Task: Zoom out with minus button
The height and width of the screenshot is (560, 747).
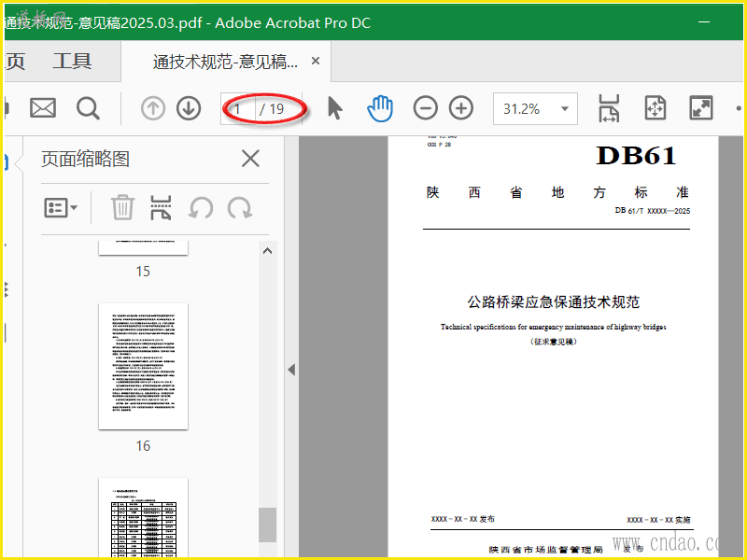Action: click(426, 108)
